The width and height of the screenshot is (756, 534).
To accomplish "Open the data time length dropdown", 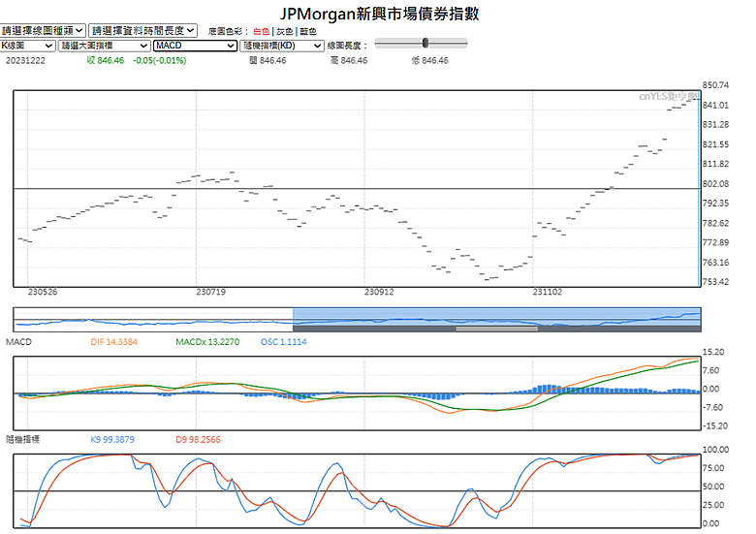I will coord(142,31).
